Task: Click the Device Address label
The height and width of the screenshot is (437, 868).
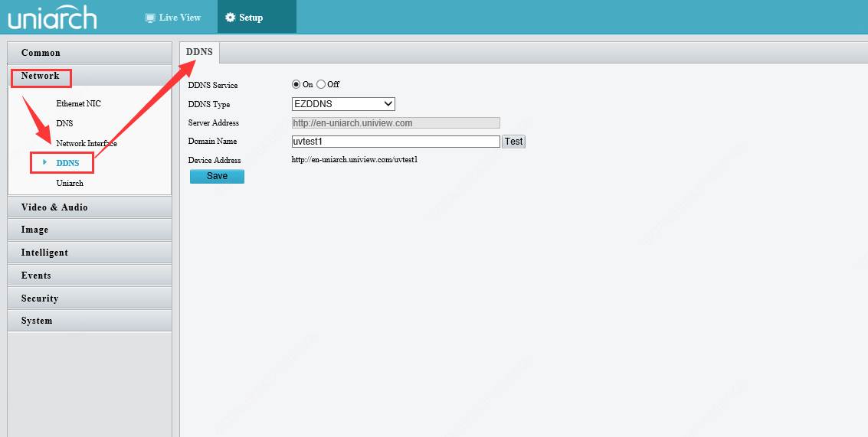Action: [x=215, y=160]
